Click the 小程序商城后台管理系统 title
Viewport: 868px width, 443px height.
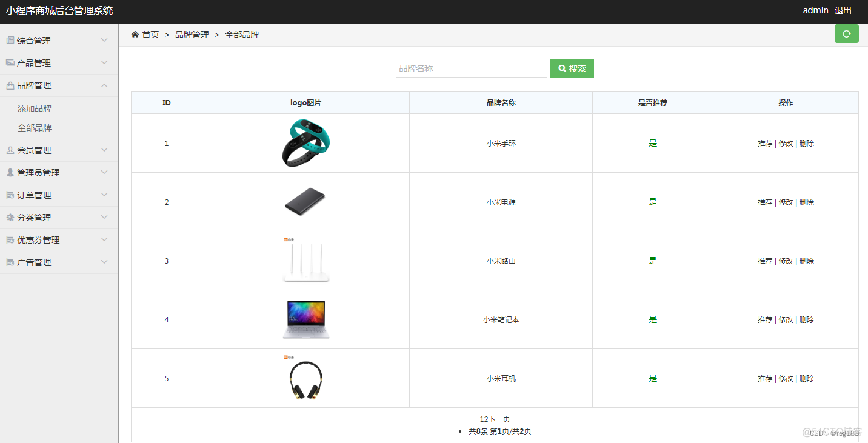[59, 10]
